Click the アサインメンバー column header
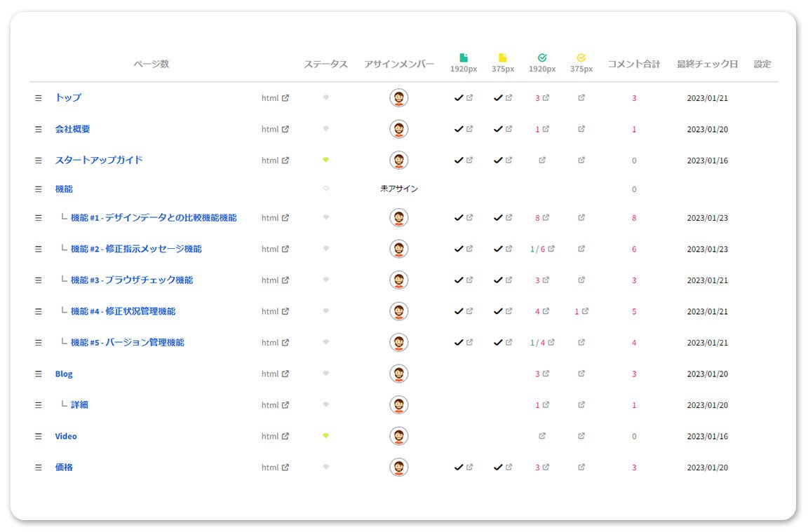The width and height of the screenshot is (808, 532). pyautogui.click(x=399, y=64)
